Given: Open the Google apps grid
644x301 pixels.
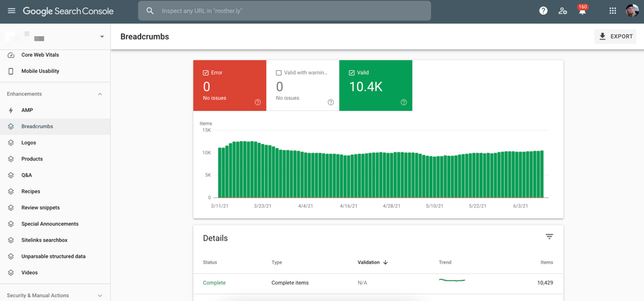Looking at the screenshot, I should (x=612, y=11).
